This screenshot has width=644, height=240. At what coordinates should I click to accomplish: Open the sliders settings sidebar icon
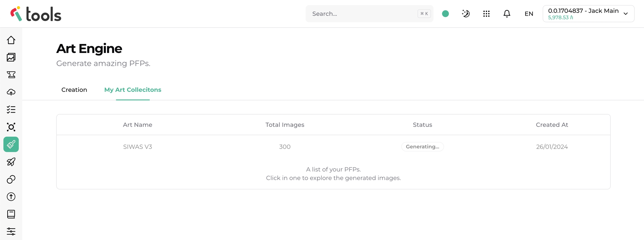[x=11, y=231]
